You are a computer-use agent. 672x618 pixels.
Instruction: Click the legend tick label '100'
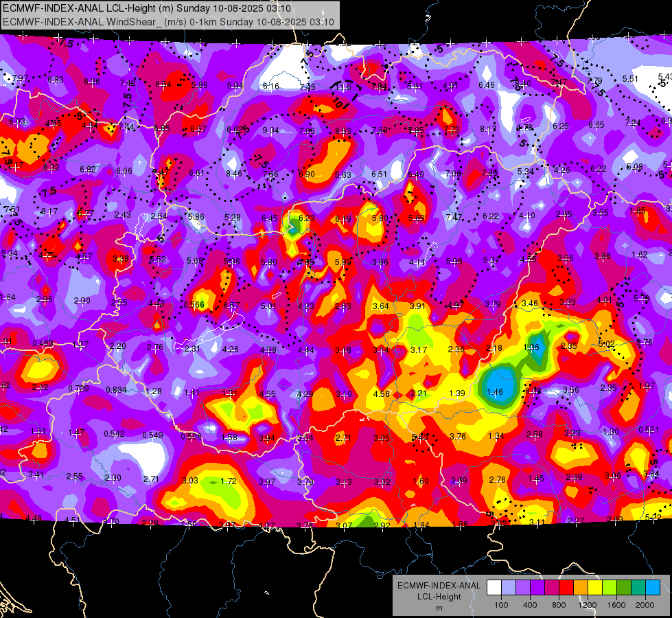[501, 605]
